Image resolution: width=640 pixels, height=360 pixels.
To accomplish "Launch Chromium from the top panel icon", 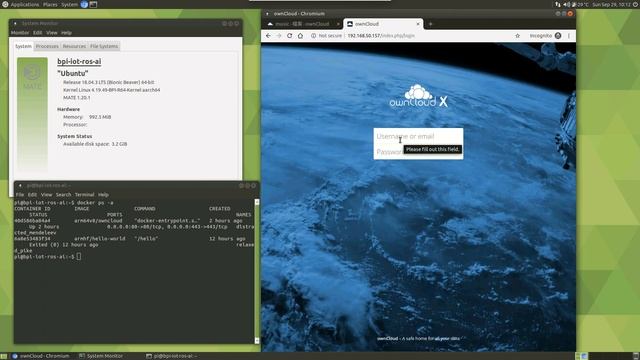I will coord(84,4).
